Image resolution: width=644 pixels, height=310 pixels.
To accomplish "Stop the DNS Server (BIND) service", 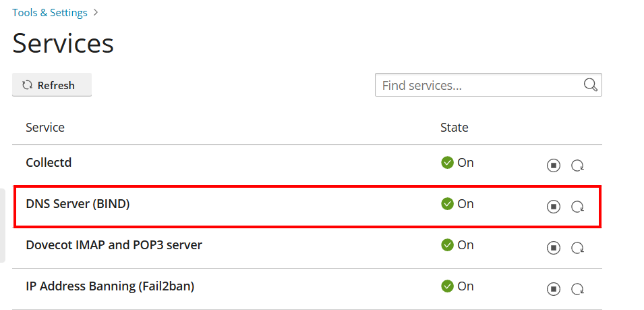I will pos(553,207).
